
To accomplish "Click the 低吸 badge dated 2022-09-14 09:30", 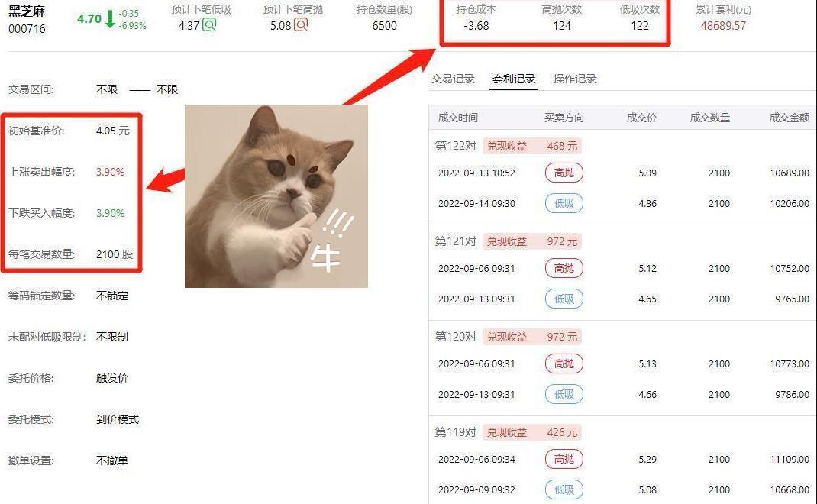I will [564, 203].
